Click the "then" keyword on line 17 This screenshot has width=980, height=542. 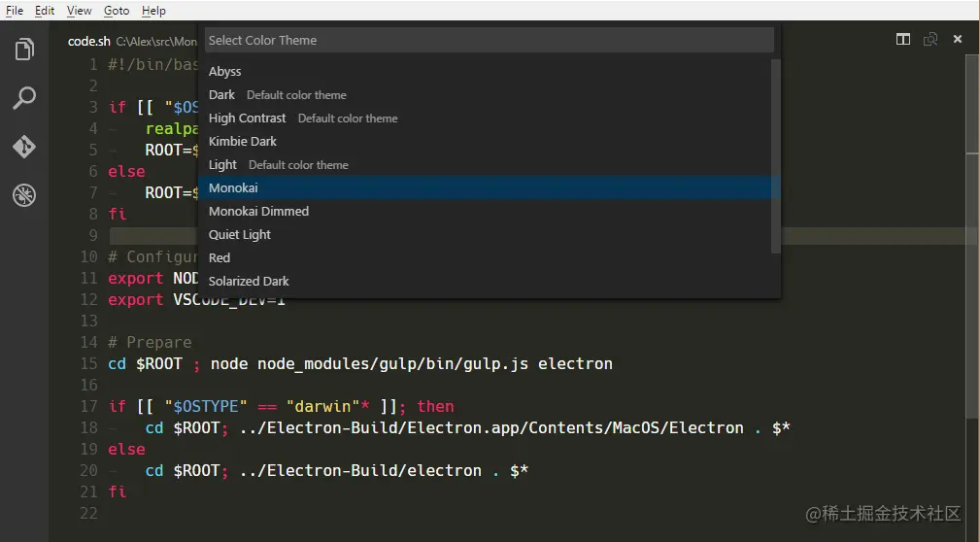pyautogui.click(x=436, y=406)
